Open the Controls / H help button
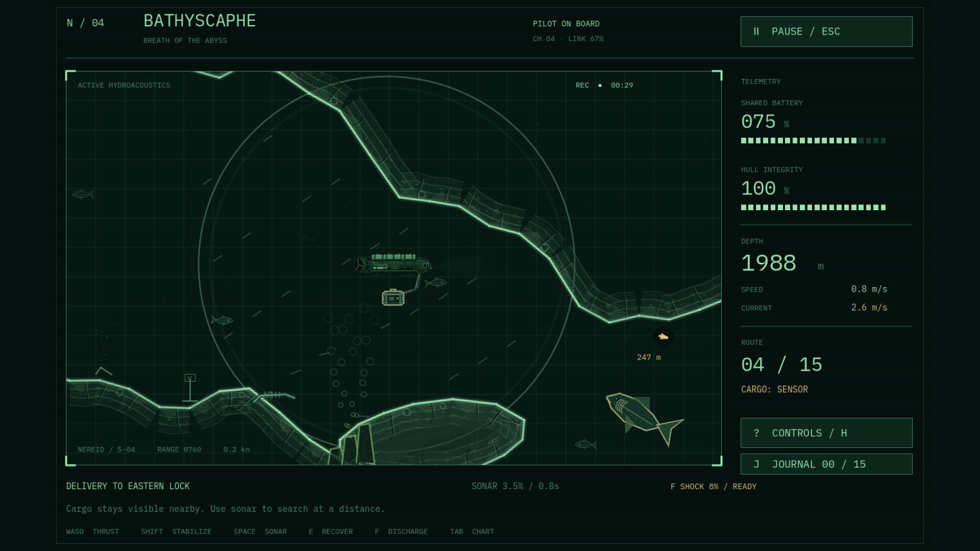This screenshot has height=551, width=980. coord(826,433)
